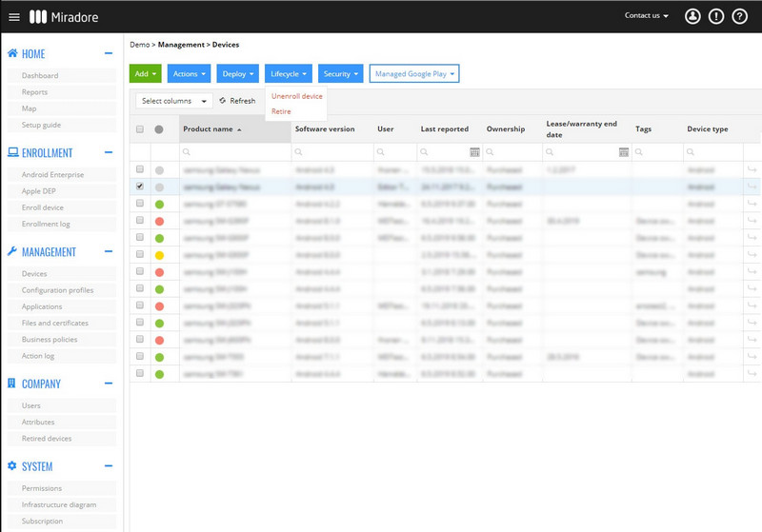This screenshot has width=762, height=532.
Task: Check the first device row checkbox
Action: click(140, 169)
